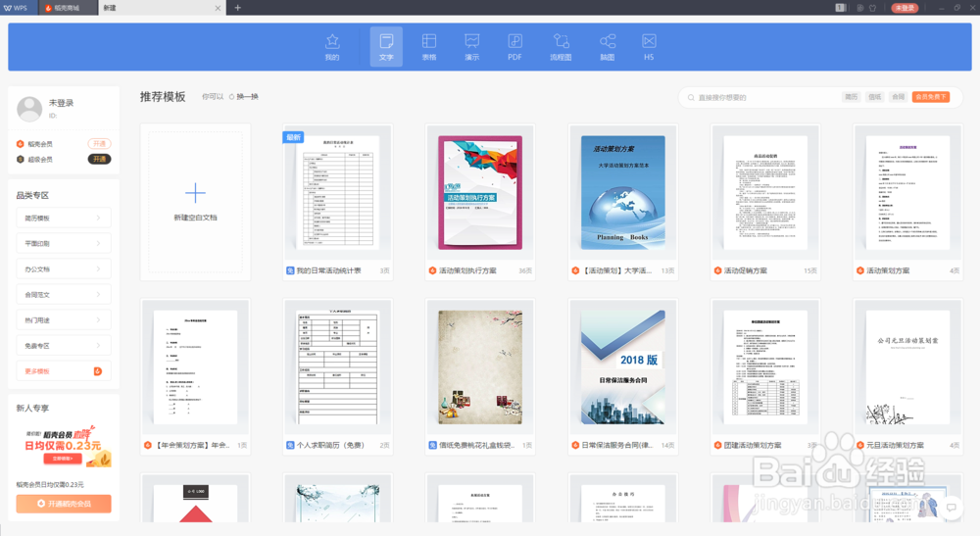Screen dimensions: 980x536
Task: Expand the 热门用途 category
Action: [64, 319]
